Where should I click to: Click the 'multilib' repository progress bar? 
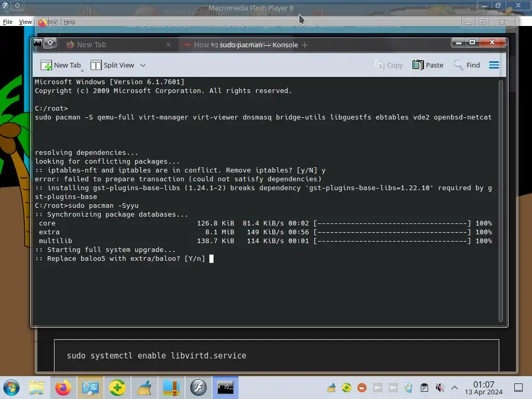[x=392, y=241]
